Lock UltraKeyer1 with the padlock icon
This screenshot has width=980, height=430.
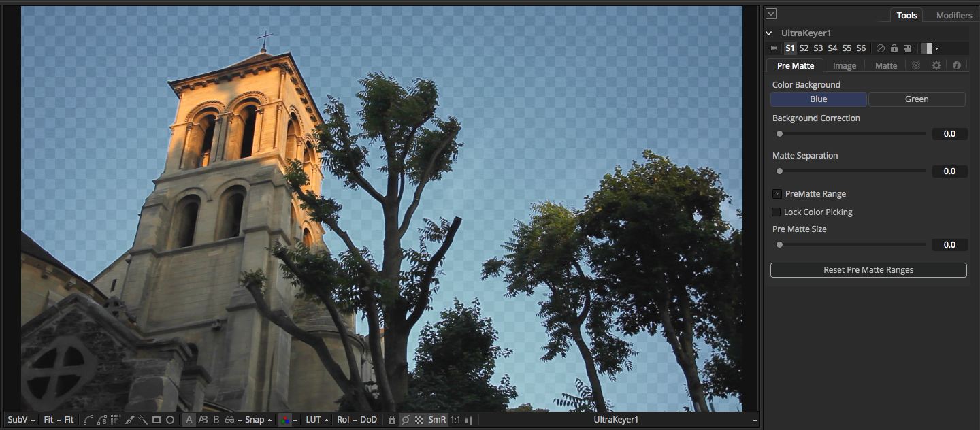[x=894, y=48]
